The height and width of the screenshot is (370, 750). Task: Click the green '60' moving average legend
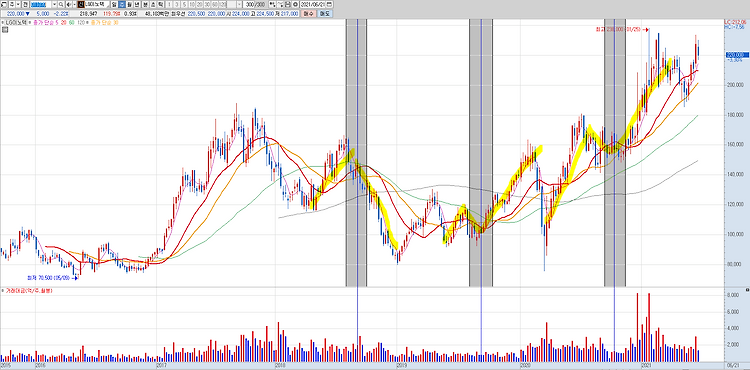[x=71, y=22]
